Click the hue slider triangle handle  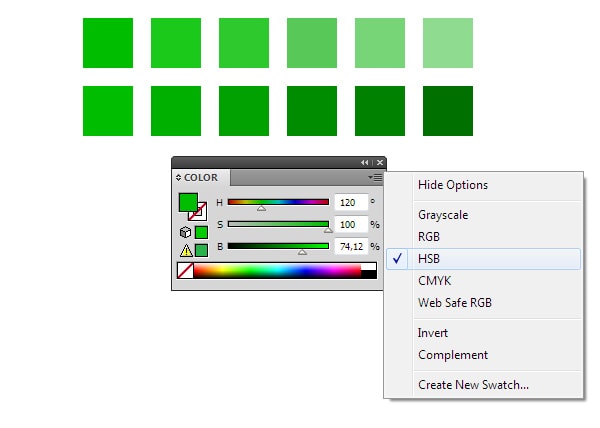(x=261, y=208)
